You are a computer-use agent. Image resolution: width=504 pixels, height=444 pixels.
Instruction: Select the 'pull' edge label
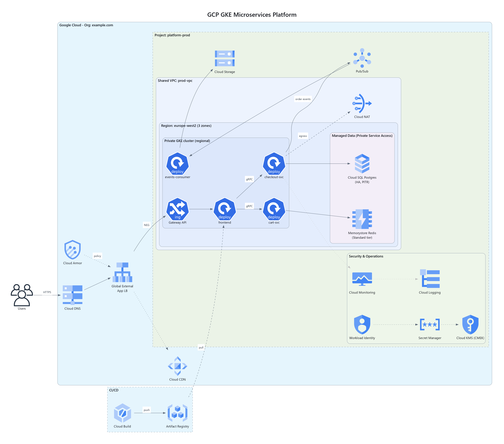click(x=201, y=347)
